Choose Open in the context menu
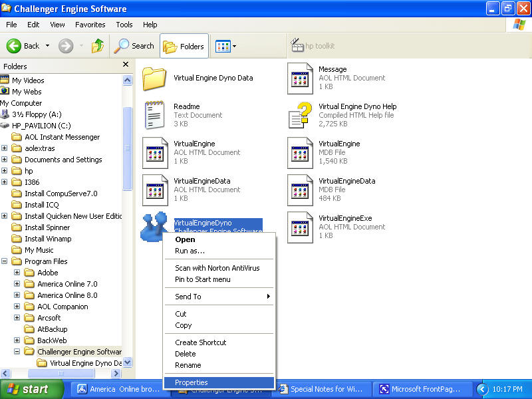This screenshot has width=532, height=399. coord(219,239)
